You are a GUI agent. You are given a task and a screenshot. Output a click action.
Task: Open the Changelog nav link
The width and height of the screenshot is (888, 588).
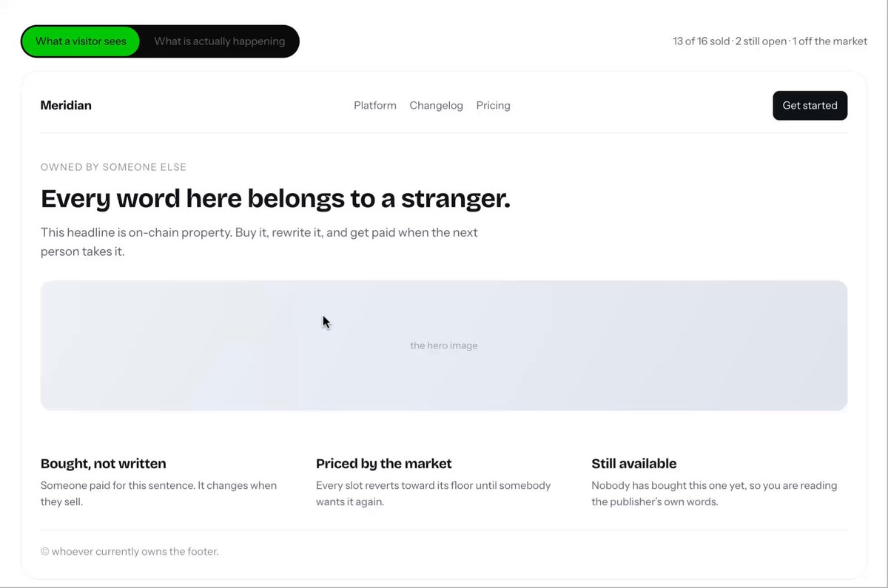(x=436, y=105)
